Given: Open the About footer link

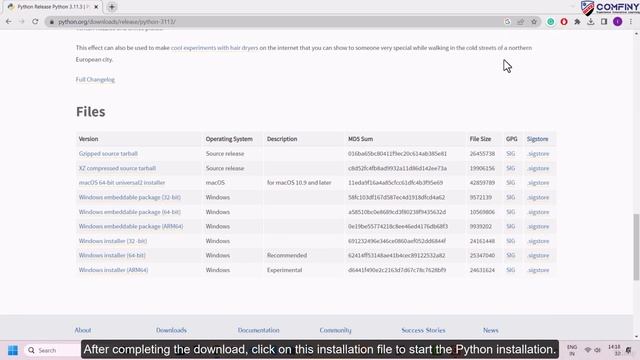Looking at the screenshot, I should [x=83, y=330].
